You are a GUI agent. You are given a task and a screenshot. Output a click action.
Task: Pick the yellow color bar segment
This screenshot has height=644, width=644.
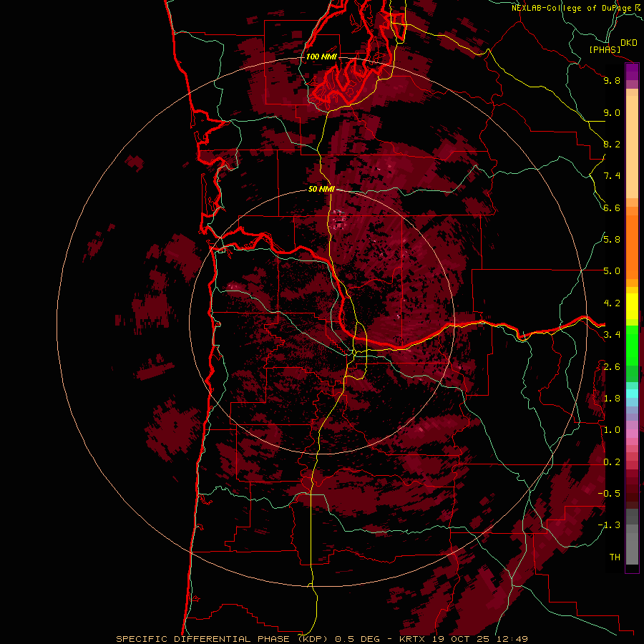[632, 306]
